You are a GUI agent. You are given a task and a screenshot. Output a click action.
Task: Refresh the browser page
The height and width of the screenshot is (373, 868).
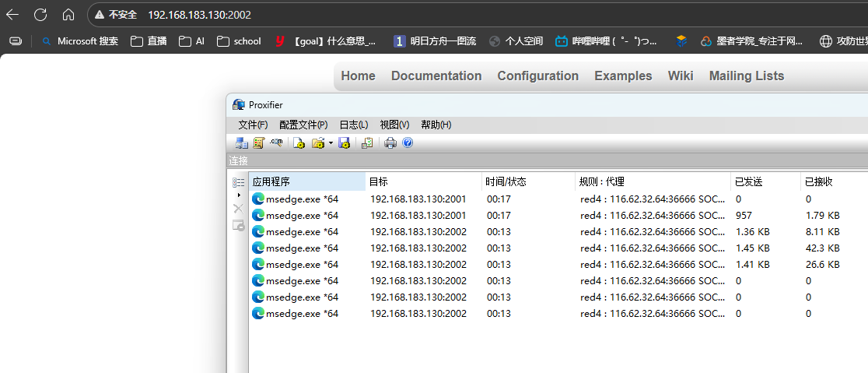click(x=40, y=15)
